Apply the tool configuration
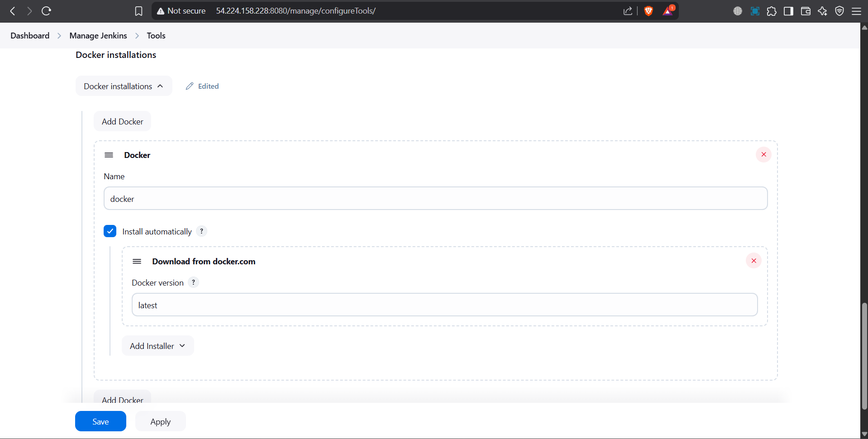The image size is (868, 439). pyautogui.click(x=160, y=421)
